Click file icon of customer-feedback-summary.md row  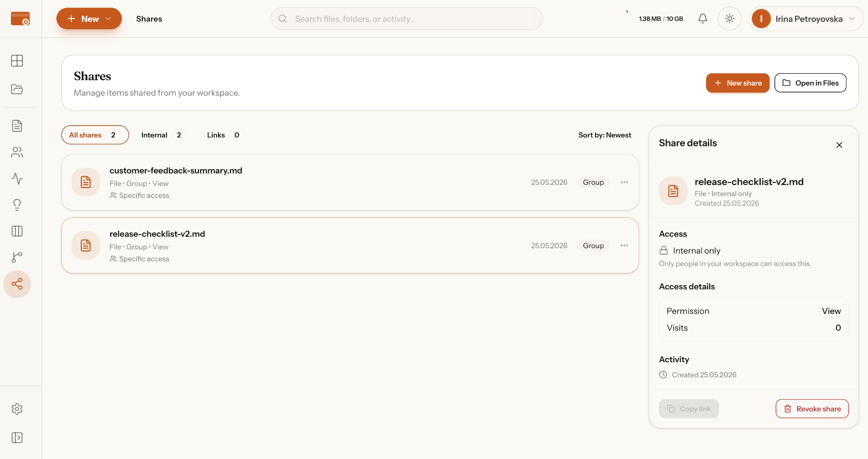tap(86, 182)
